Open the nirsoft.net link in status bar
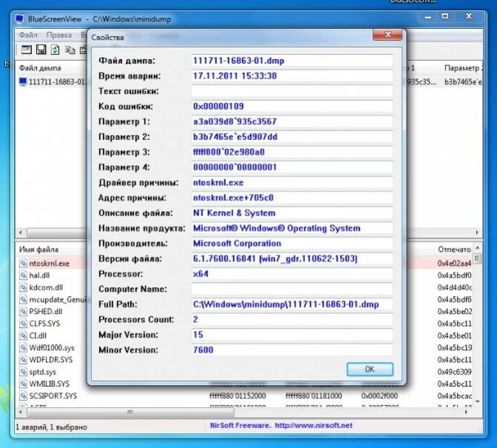The width and height of the screenshot is (497, 448). (x=313, y=426)
